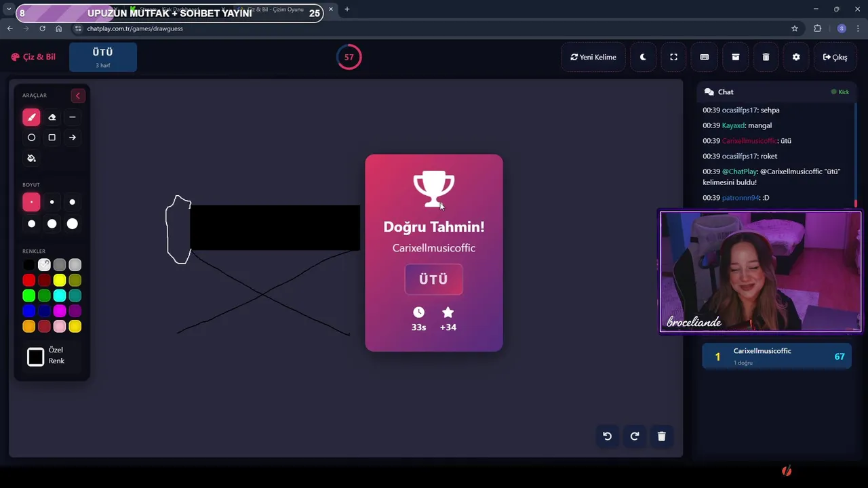Pick the dark green color swatch
The image size is (868, 488).
(44, 296)
